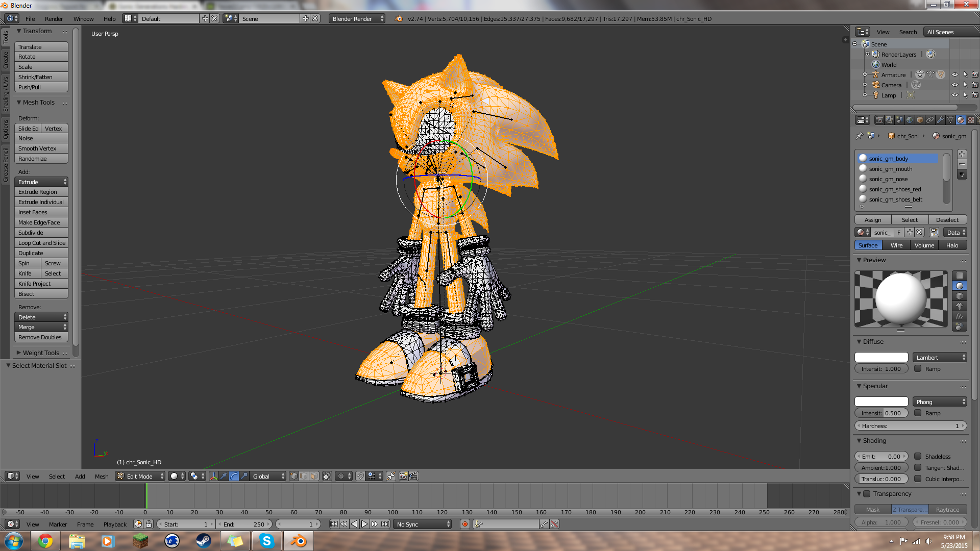Switch to the Shading / UVs tool tab
The width and height of the screenshot is (980, 551).
pyautogui.click(x=6, y=94)
